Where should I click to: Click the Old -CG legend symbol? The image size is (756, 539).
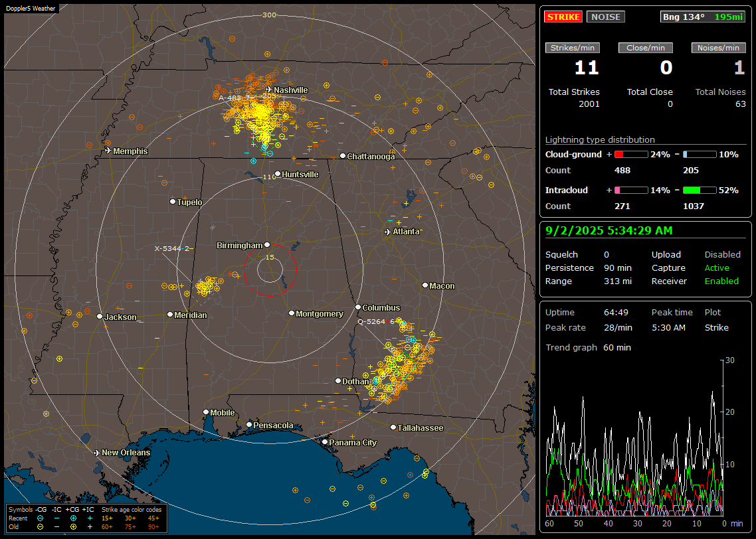pos(40,527)
